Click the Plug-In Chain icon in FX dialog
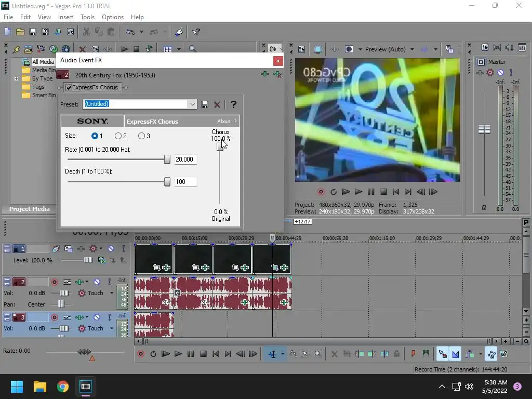 (x=265, y=74)
